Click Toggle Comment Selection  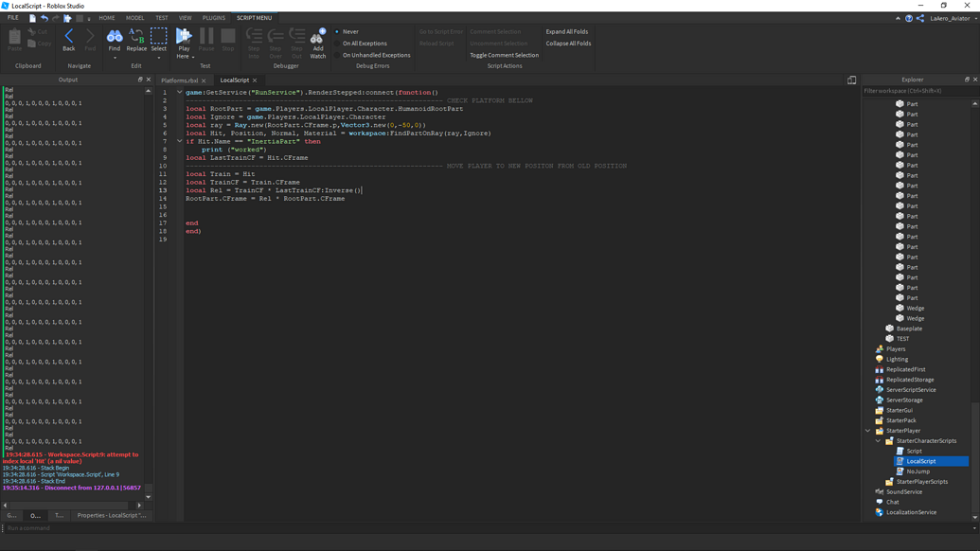pyautogui.click(x=505, y=55)
